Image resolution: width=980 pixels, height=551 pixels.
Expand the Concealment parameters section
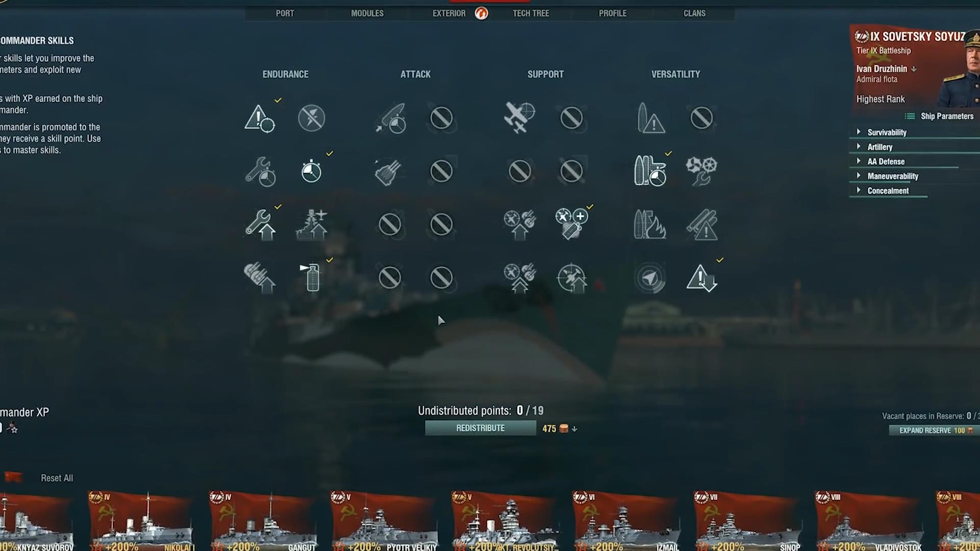[889, 191]
